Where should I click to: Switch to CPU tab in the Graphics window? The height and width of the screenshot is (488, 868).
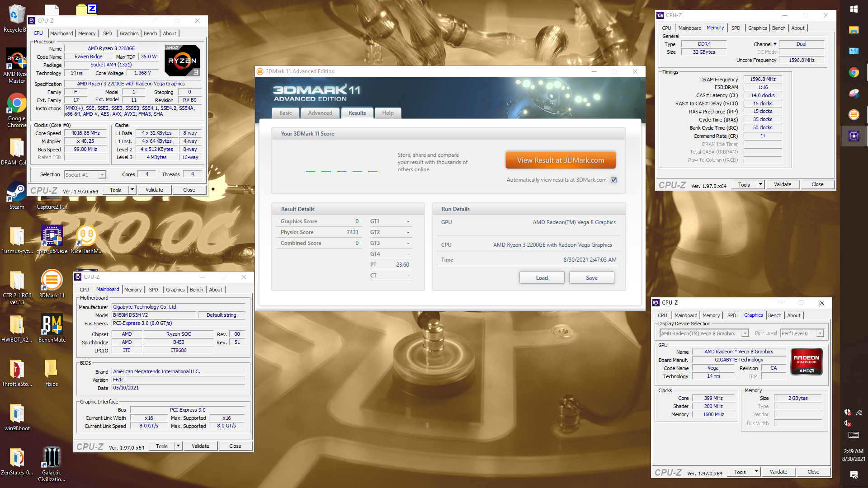662,315
